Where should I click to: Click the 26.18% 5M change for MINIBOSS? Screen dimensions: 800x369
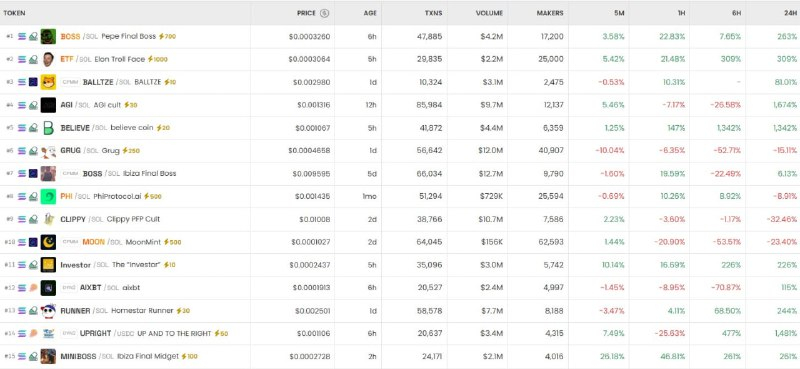click(x=612, y=356)
